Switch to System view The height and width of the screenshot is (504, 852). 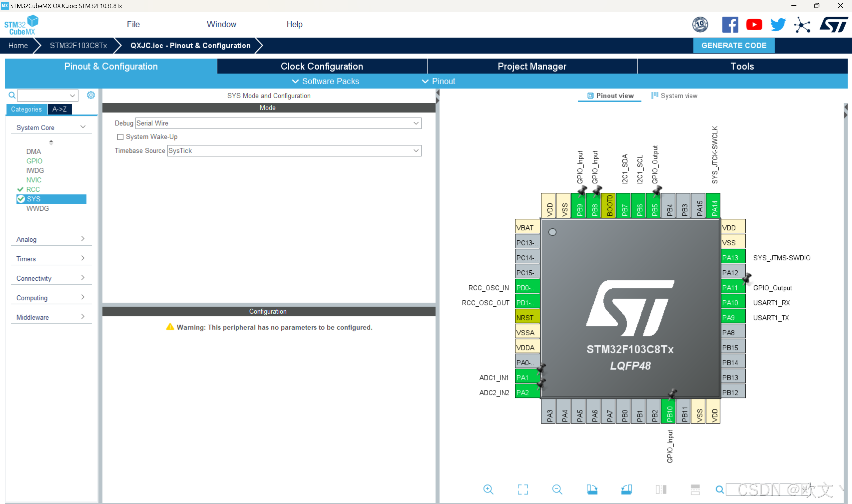click(675, 96)
